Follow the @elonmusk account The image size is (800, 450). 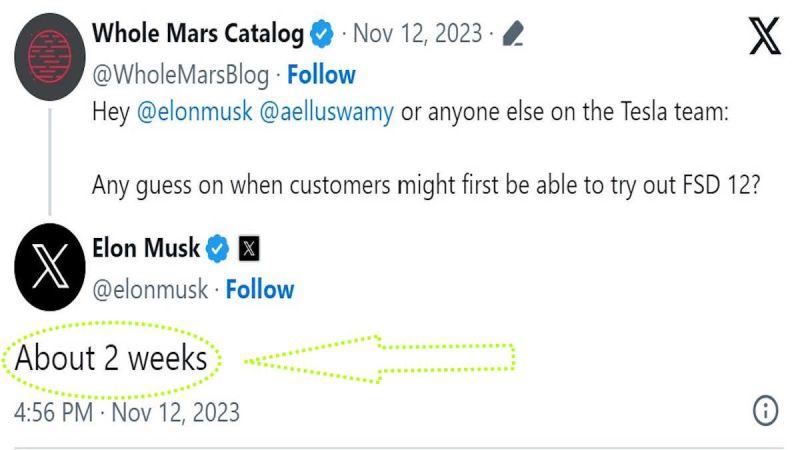pos(259,290)
